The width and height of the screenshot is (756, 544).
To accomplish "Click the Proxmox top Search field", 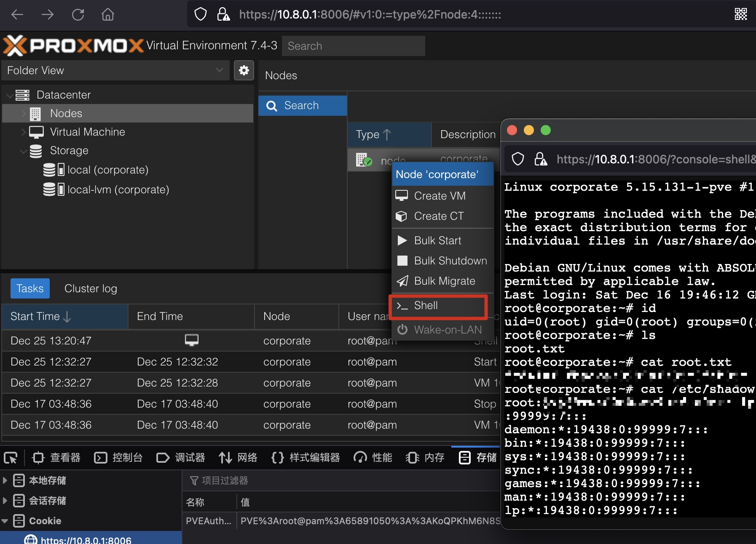I will point(354,46).
